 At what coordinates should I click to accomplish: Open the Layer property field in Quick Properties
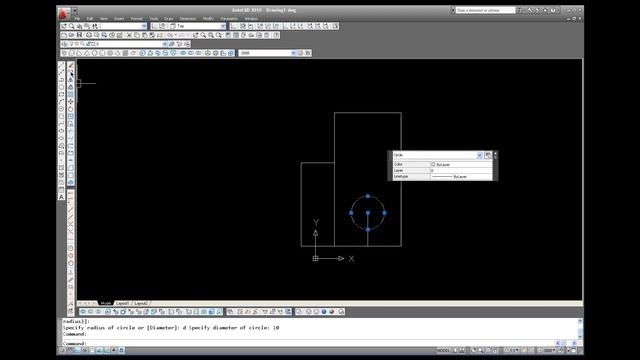tap(461, 170)
